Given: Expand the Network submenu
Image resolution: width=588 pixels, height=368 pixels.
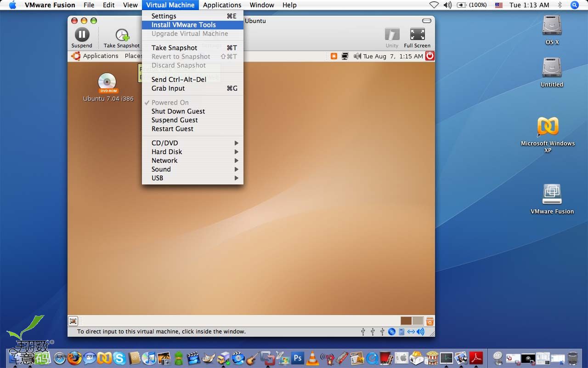Looking at the screenshot, I should coord(192,161).
